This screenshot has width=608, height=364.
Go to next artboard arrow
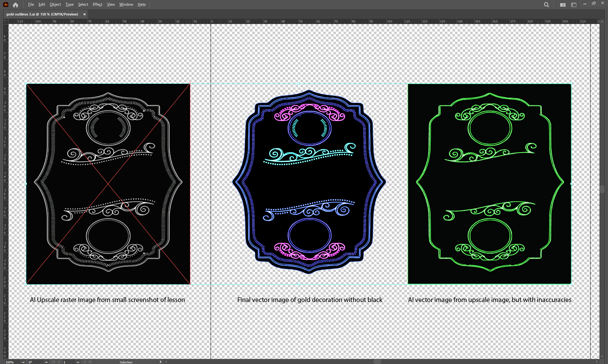coord(85,362)
